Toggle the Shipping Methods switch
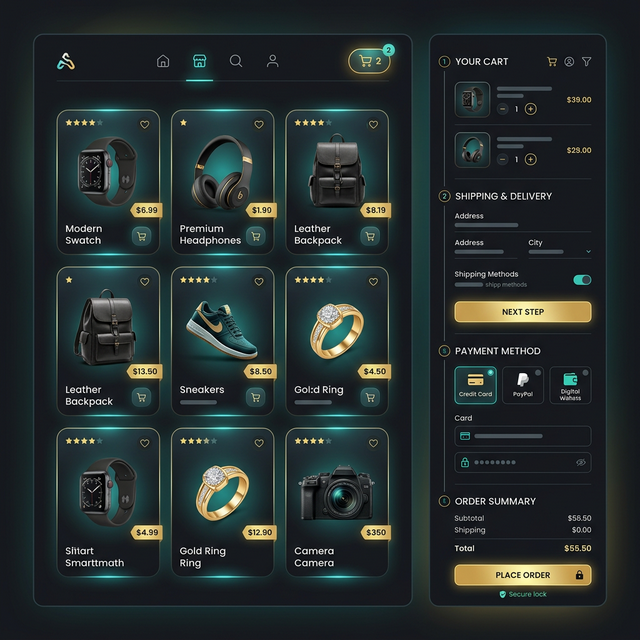This screenshot has height=640, width=640. 582,280
